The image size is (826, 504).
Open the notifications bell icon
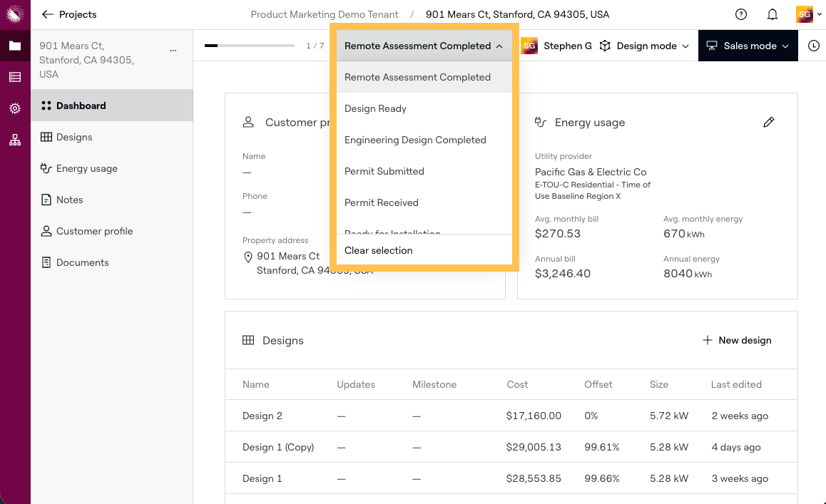pyautogui.click(x=772, y=14)
